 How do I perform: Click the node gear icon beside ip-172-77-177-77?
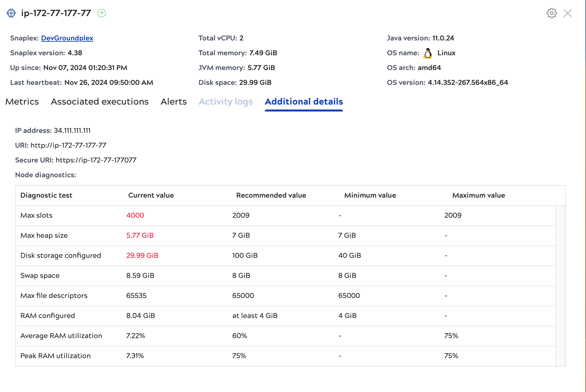[x=11, y=13]
